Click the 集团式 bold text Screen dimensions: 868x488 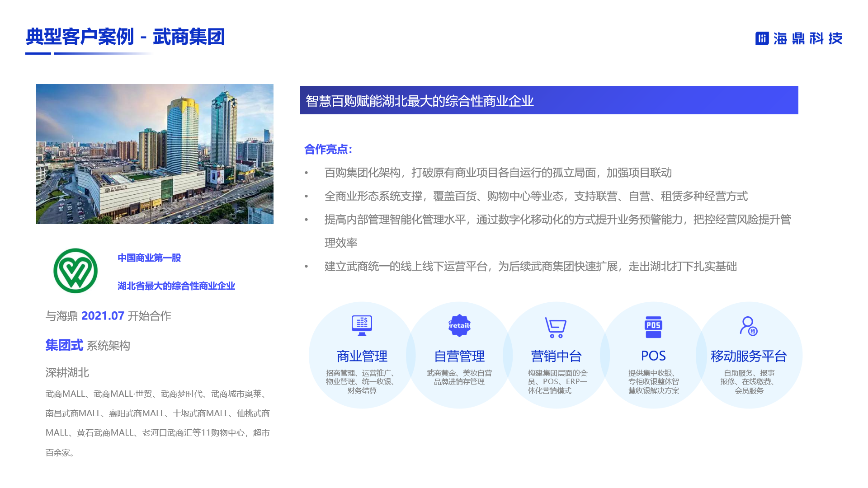pos(64,345)
